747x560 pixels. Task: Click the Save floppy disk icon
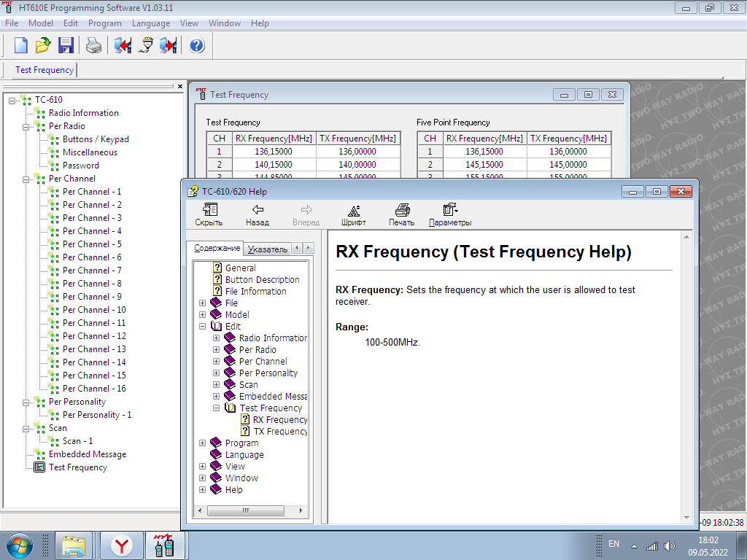click(66, 45)
